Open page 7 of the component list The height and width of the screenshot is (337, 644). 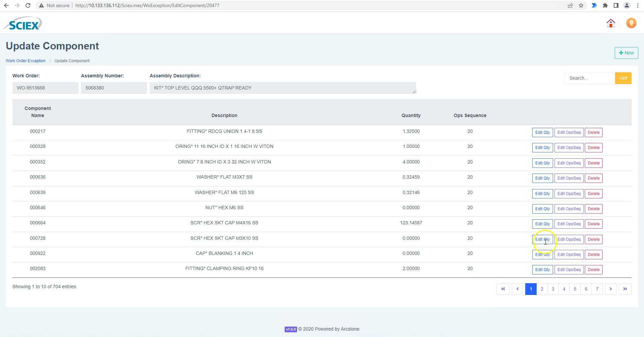(597, 289)
